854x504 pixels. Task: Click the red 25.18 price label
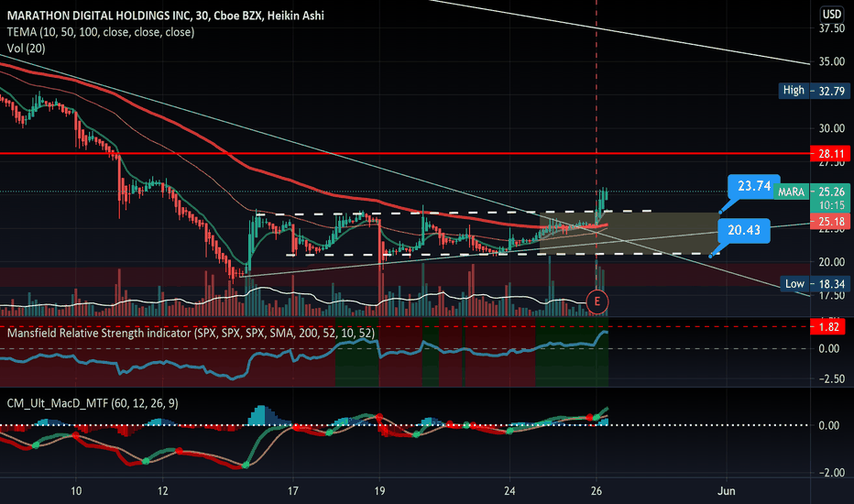coord(831,221)
